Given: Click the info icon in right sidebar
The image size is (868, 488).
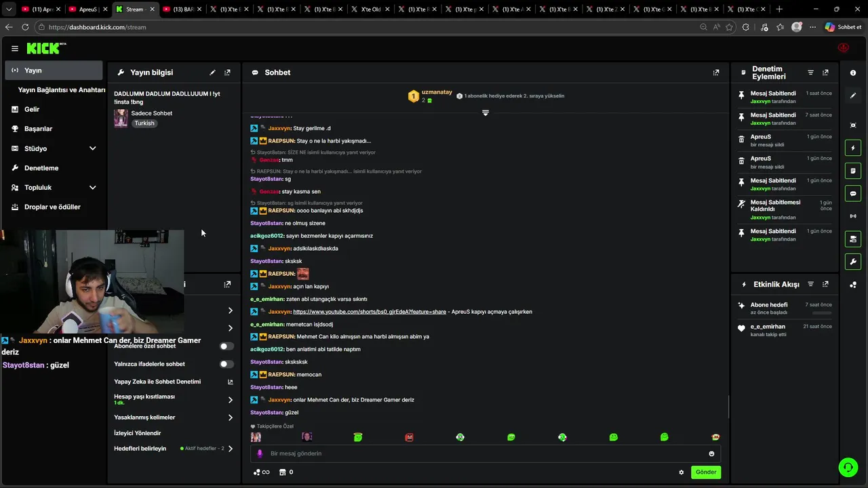Looking at the screenshot, I should click(853, 73).
